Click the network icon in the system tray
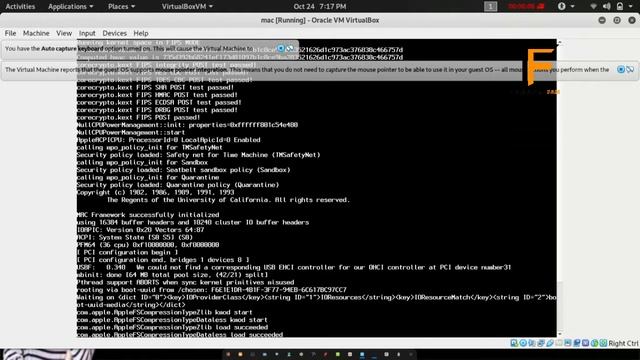 [594, 7]
